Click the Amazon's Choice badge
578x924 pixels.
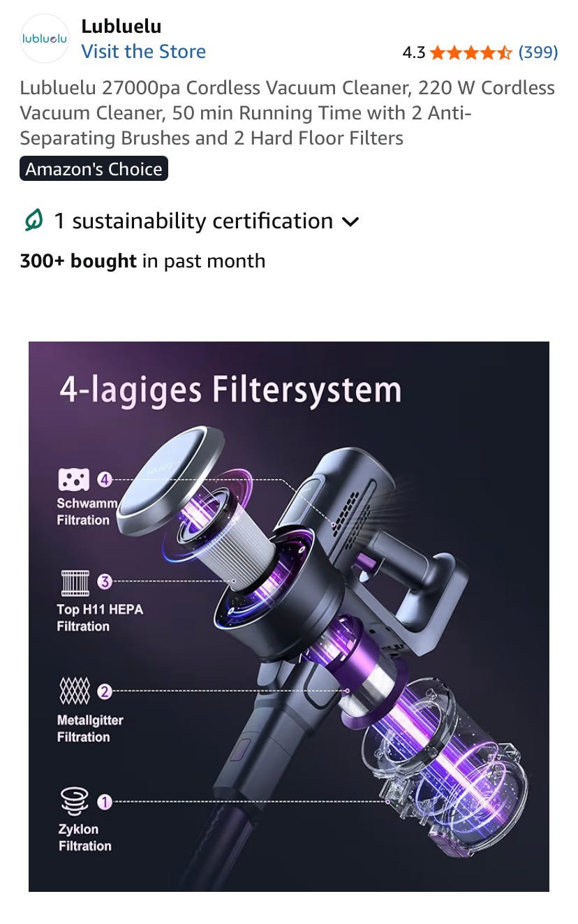(x=94, y=169)
